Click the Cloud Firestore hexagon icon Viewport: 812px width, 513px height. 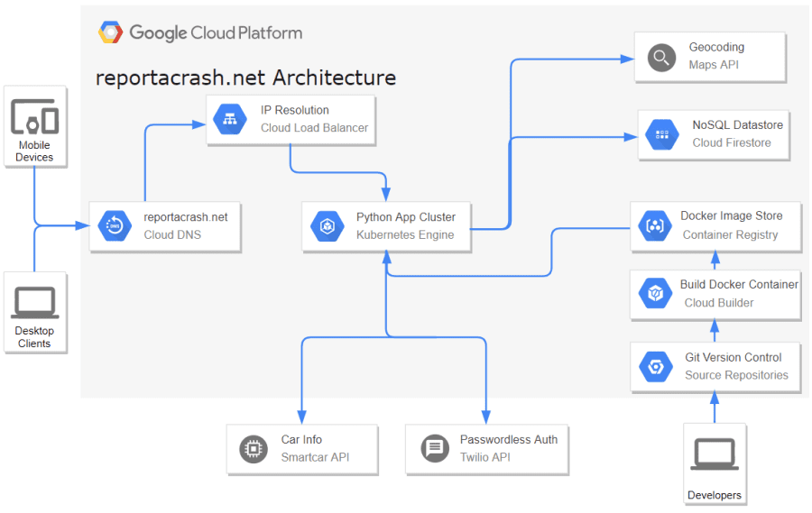[x=662, y=134]
